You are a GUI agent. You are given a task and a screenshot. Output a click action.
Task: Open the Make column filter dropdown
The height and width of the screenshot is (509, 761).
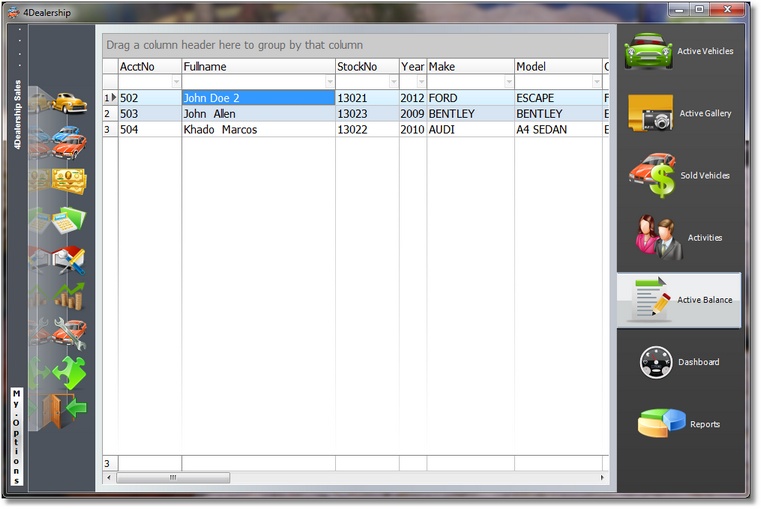point(510,82)
